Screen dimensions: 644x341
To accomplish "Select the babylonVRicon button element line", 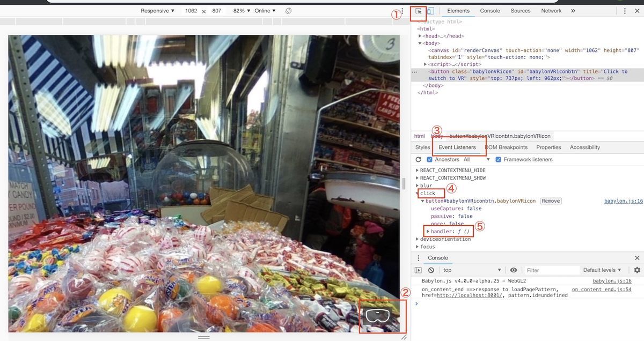I will click(528, 75).
